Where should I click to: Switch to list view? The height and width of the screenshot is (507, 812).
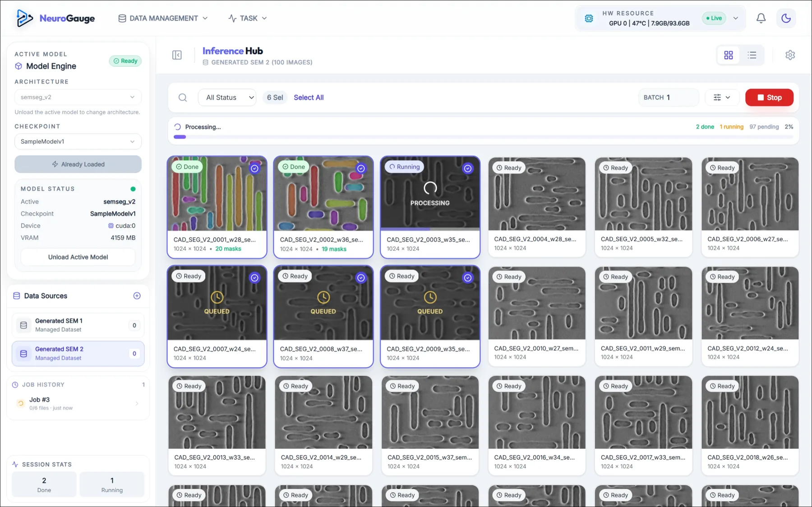tap(752, 55)
